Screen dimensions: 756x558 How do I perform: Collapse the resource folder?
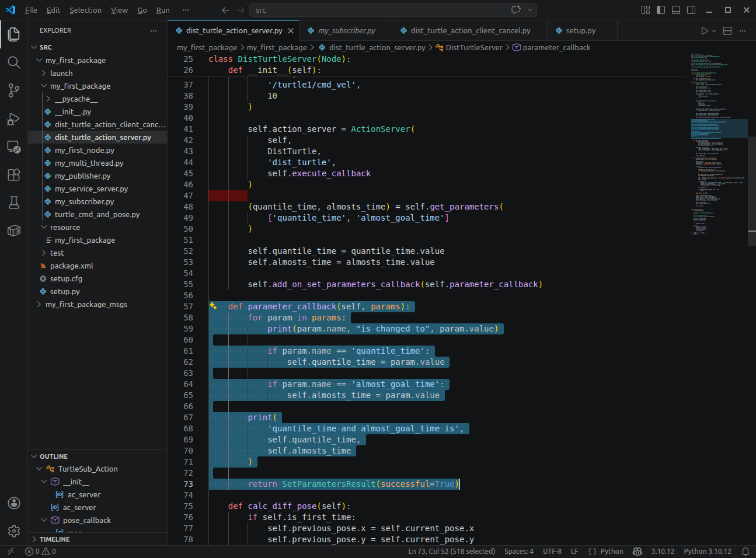[44, 227]
